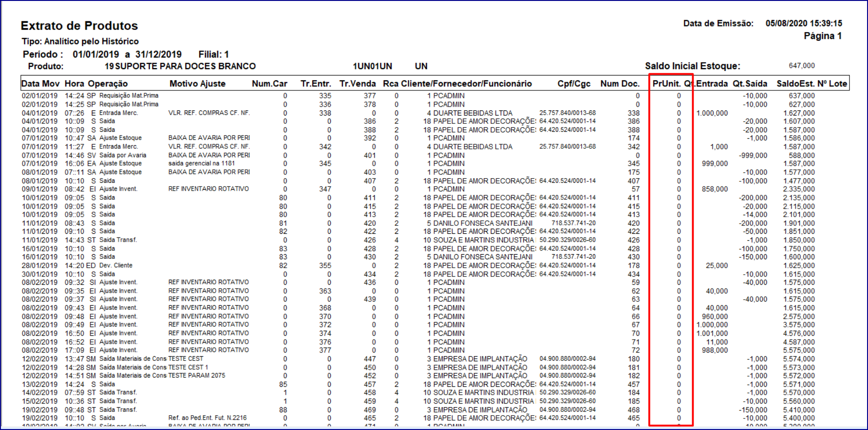
Task: Click the motive "Ref. ao Ped.Ent. Fut. N.2216"
Action: click(208, 418)
